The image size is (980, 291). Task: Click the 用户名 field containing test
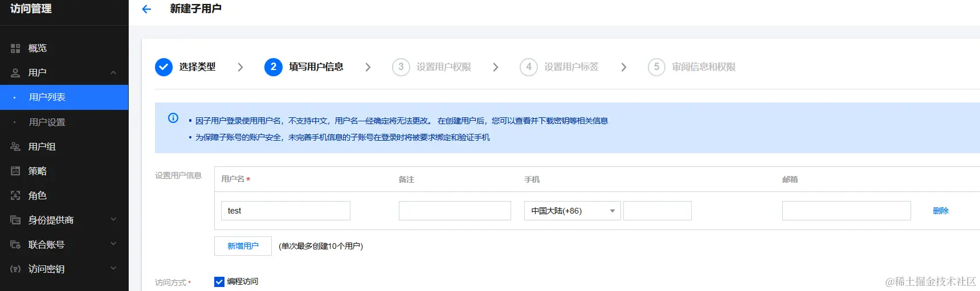point(285,211)
